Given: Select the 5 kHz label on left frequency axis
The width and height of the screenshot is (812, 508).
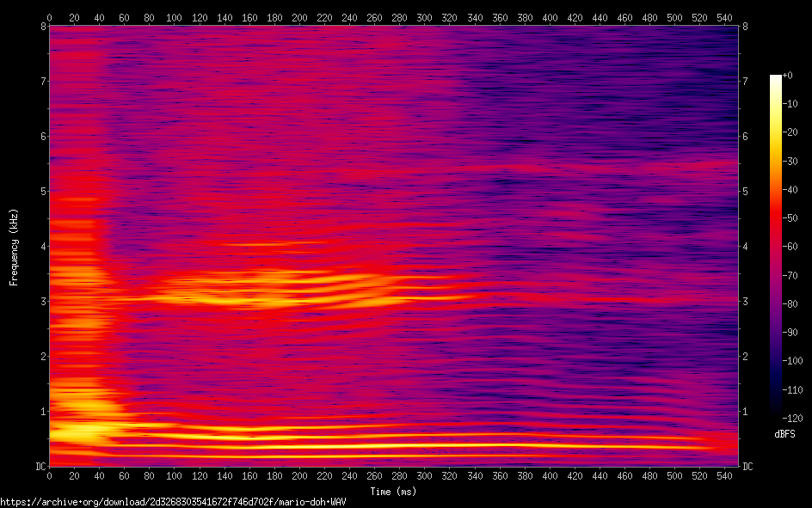Looking at the screenshot, I should (x=40, y=191).
